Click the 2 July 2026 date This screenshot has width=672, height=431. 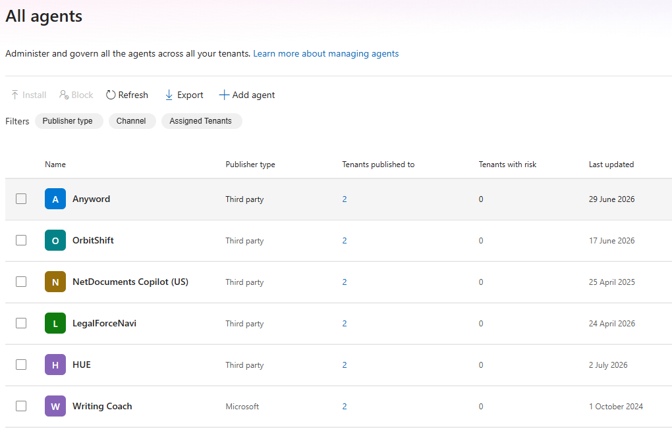pos(608,365)
